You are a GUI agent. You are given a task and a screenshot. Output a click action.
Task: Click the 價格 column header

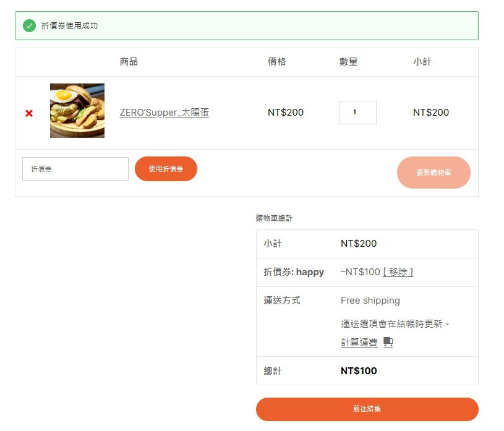click(x=276, y=62)
